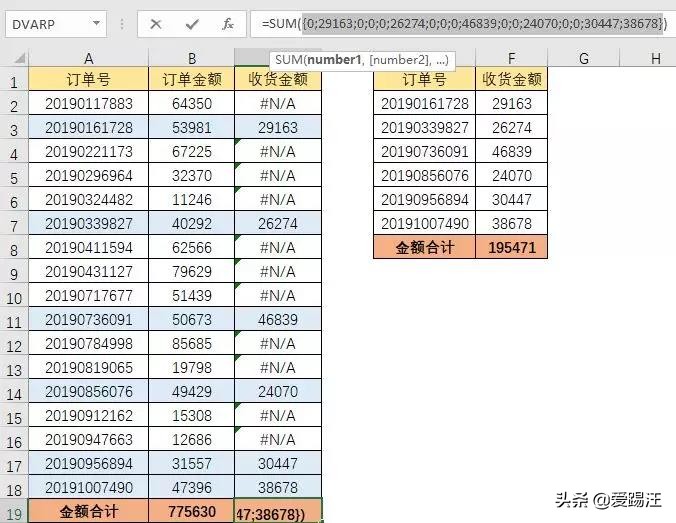This screenshot has width=676, height=523.
Task: Select cell with amount 53981
Action: [192, 128]
